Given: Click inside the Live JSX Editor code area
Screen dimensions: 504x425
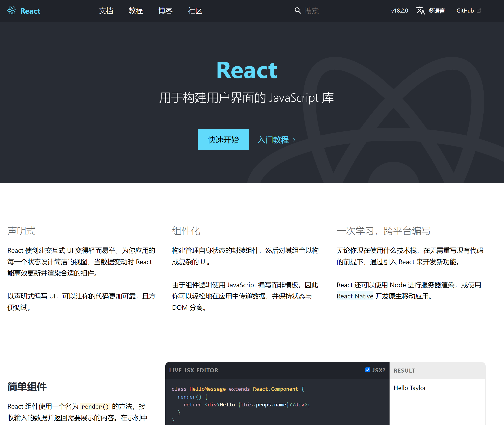Looking at the screenshot, I should 277,402.
